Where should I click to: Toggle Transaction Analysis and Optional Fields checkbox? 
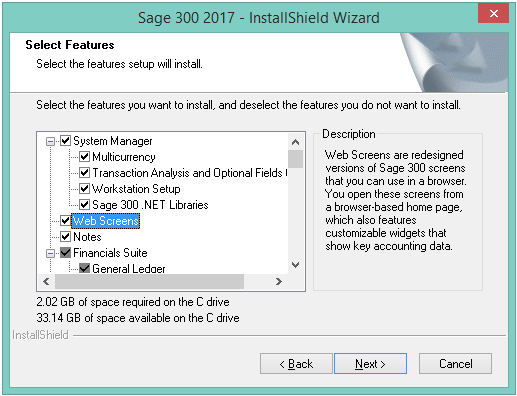(x=84, y=173)
